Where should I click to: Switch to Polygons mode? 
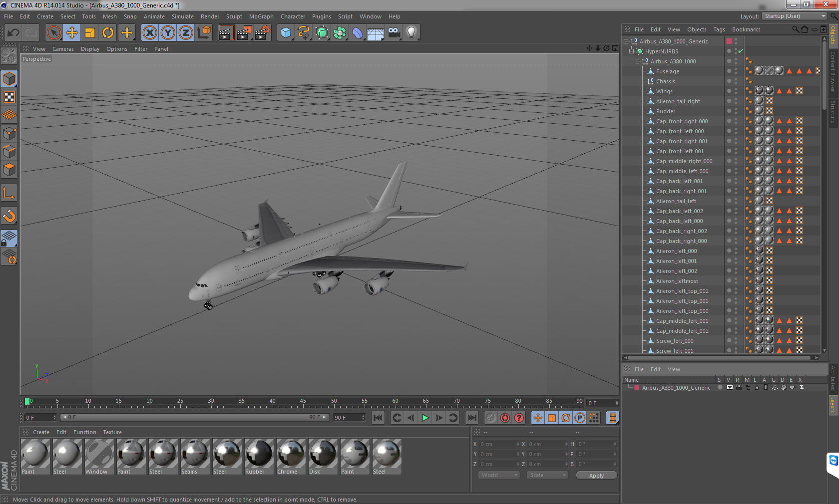[x=9, y=170]
